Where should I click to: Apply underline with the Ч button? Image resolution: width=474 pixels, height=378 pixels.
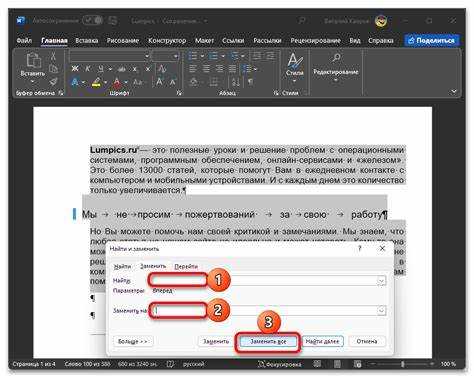click(100, 69)
